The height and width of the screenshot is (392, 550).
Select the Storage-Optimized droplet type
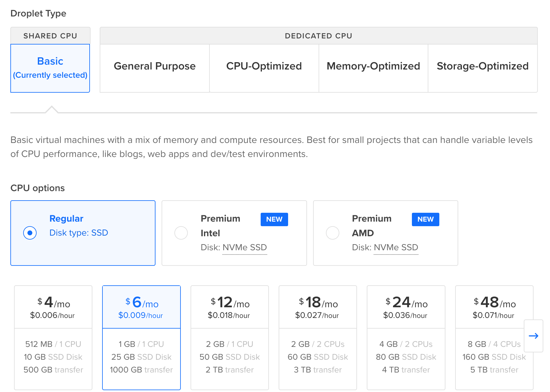click(x=483, y=66)
